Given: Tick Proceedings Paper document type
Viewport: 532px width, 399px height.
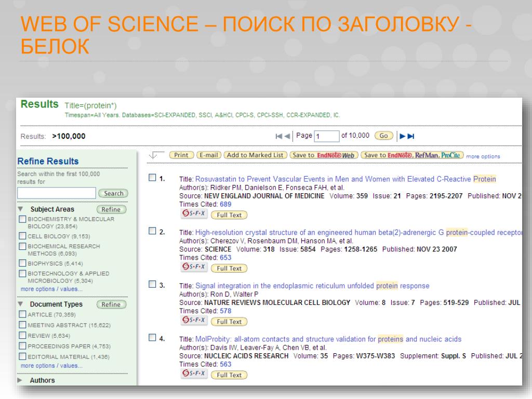Looking at the screenshot, I should click(x=22, y=345).
